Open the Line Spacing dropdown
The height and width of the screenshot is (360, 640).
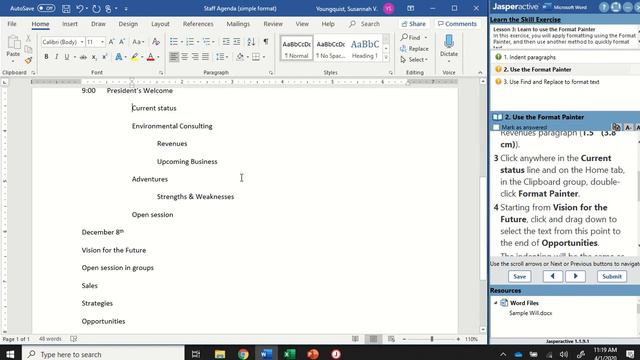pyautogui.click(x=222, y=57)
